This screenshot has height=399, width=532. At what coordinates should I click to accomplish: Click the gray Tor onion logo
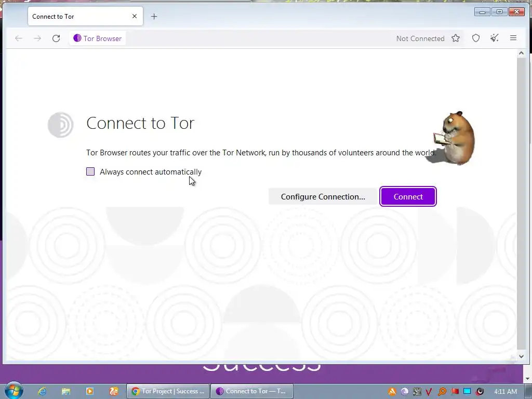[60, 125]
